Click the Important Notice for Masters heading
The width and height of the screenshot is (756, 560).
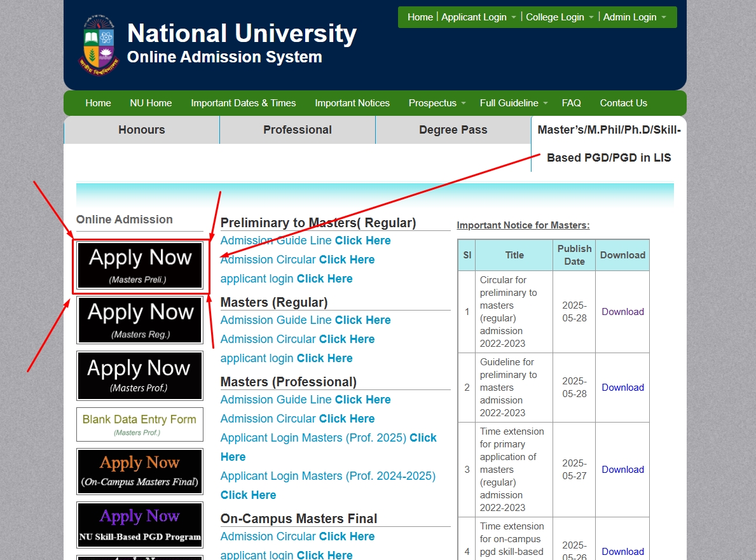[523, 225]
